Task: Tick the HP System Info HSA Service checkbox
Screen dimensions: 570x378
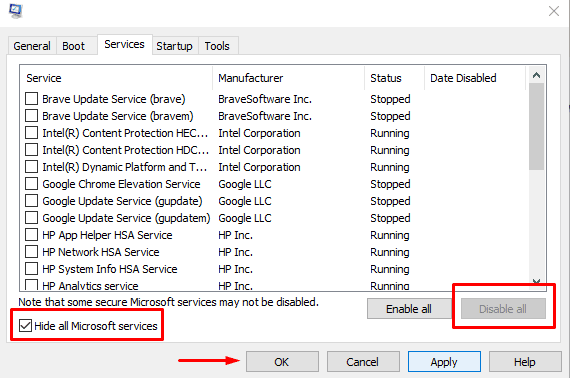Action: (31, 269)
